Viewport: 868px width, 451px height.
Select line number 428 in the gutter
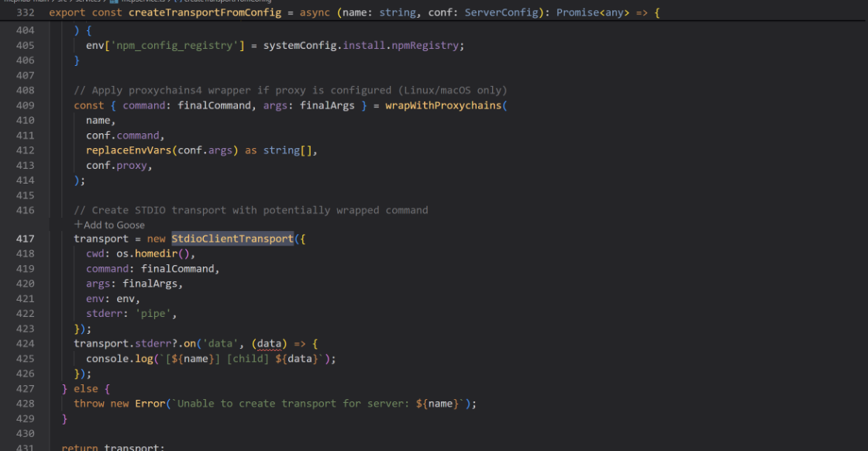[26, 404]
